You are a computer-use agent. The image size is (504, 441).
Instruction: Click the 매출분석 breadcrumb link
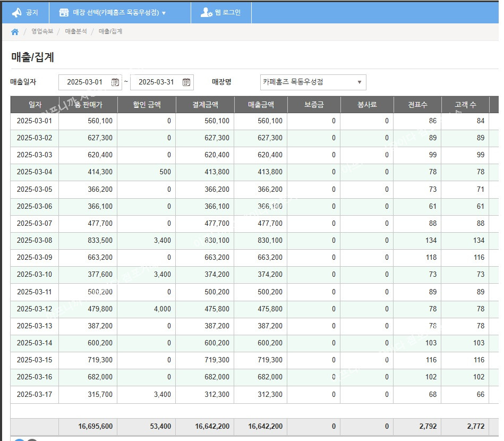[76, 32]
